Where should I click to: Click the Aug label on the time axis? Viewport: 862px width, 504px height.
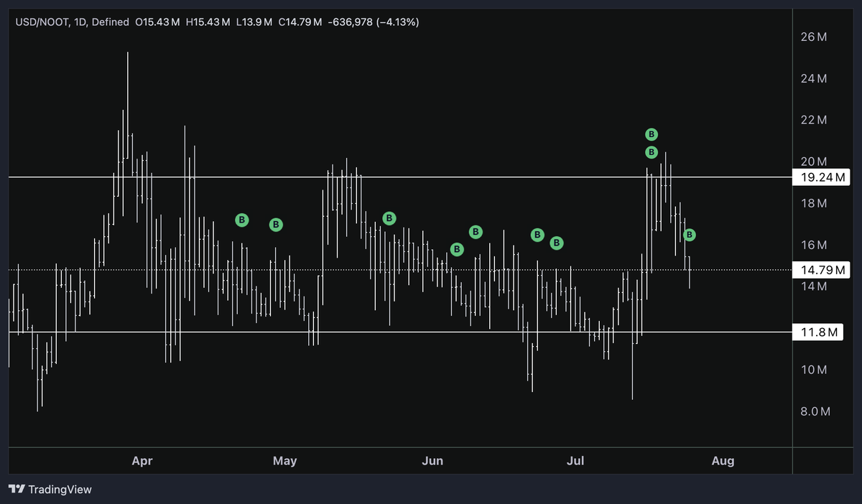pos(723,461)
